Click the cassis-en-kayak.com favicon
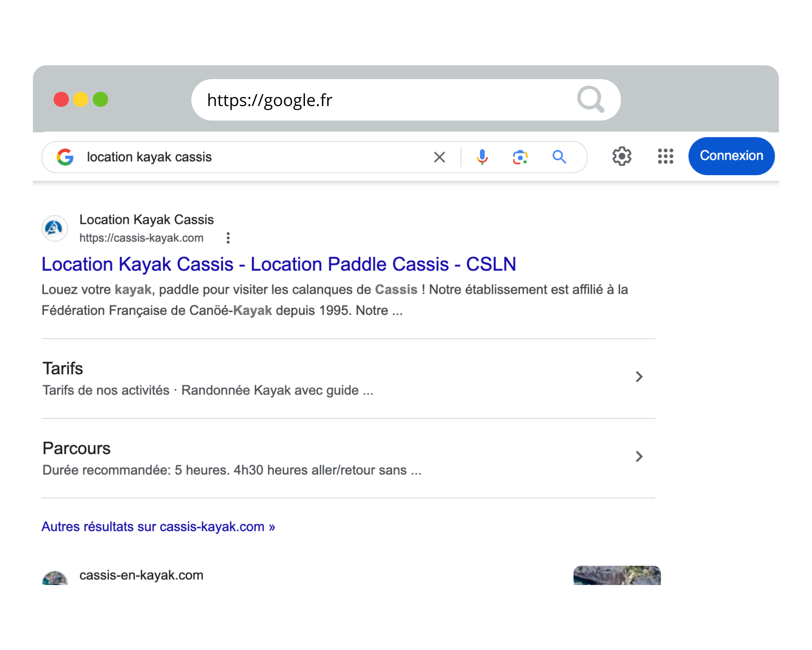 coord(54,578)
